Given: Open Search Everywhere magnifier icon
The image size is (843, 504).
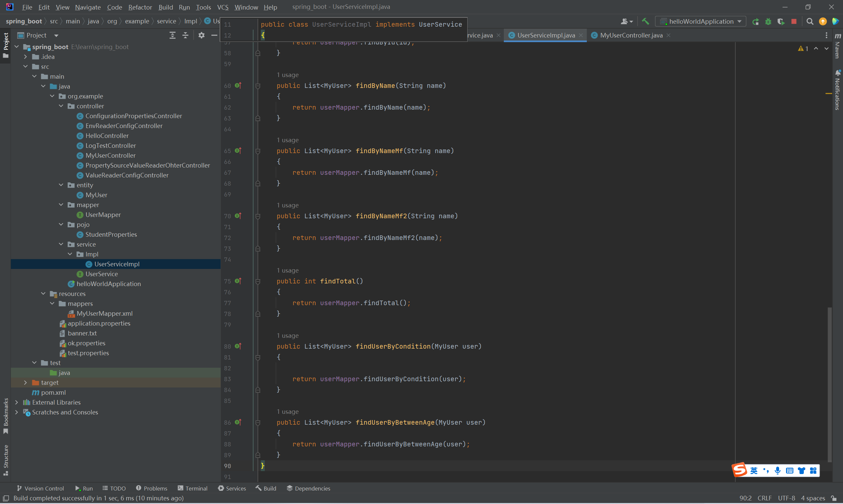Looking at the screenshot, I should pos(810,21).
